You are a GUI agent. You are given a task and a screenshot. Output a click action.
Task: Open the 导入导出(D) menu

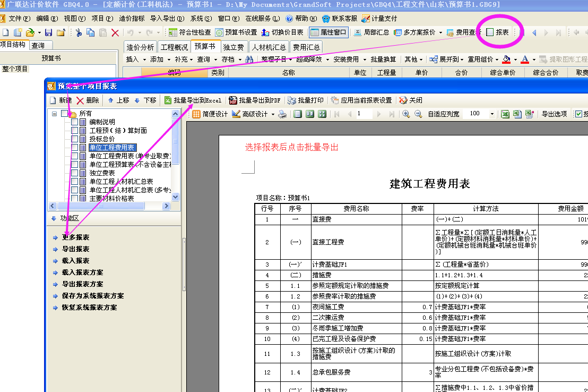167,19
